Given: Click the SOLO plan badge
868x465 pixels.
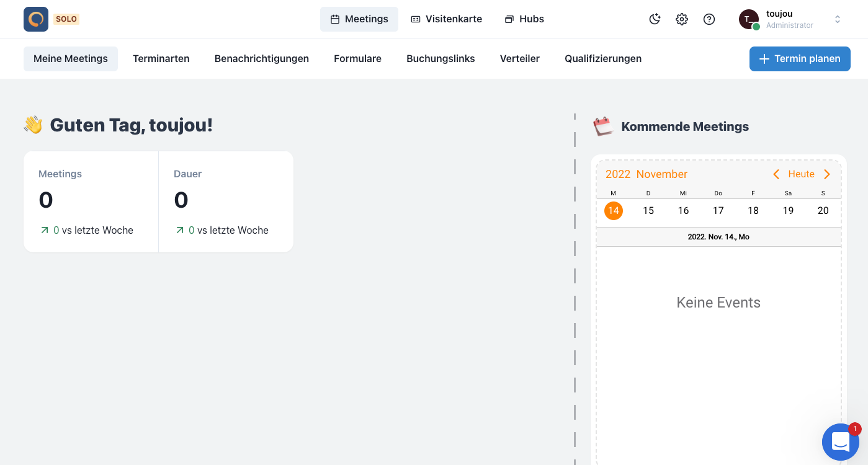Looking at the screenshot, I should tap(66, 19).
